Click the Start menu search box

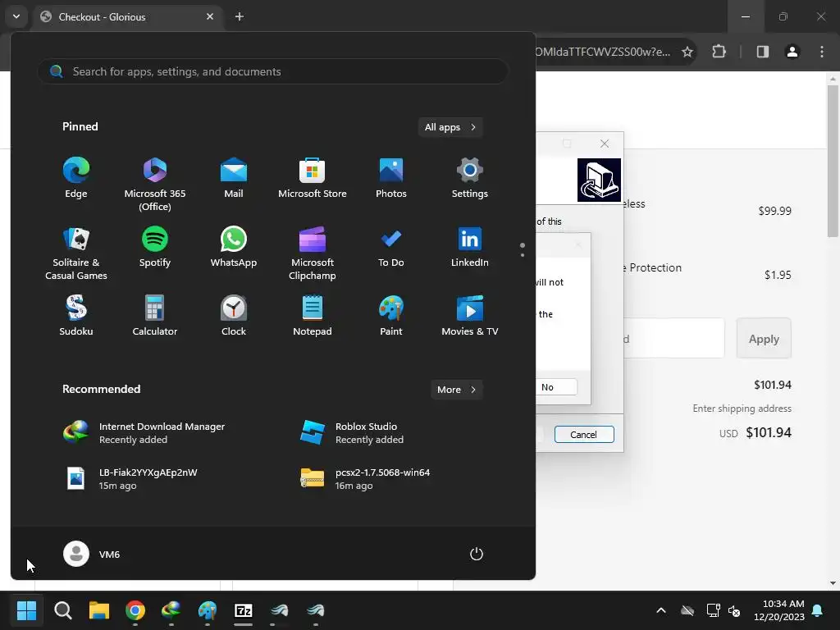272,71
